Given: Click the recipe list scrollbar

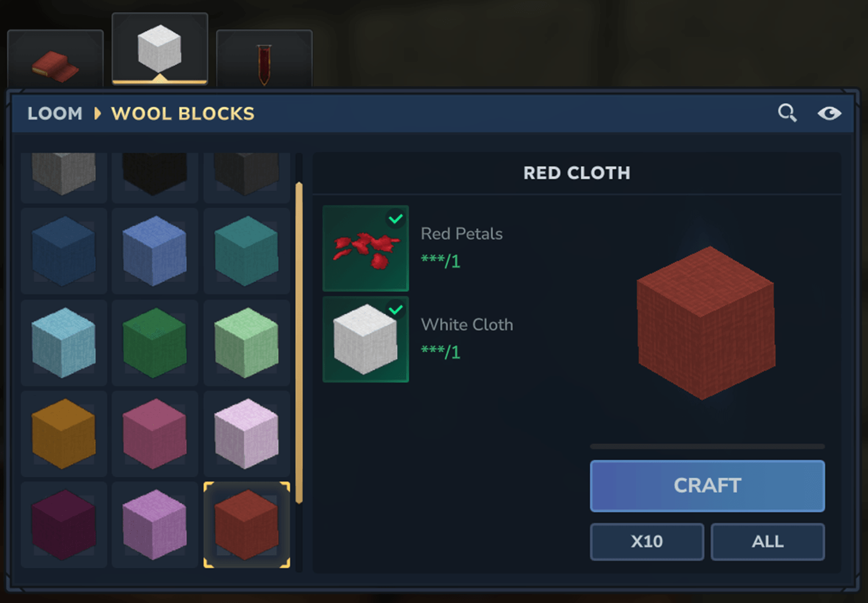Looking at the screenshot, I should click(299, 343).
